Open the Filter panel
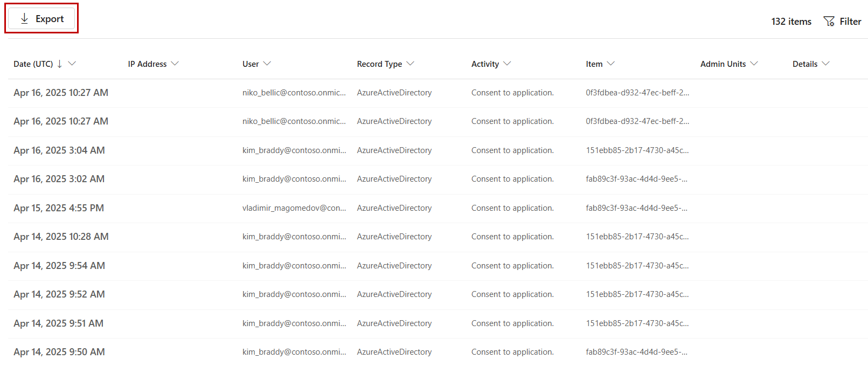868x366 pixels. pos(843,22)
